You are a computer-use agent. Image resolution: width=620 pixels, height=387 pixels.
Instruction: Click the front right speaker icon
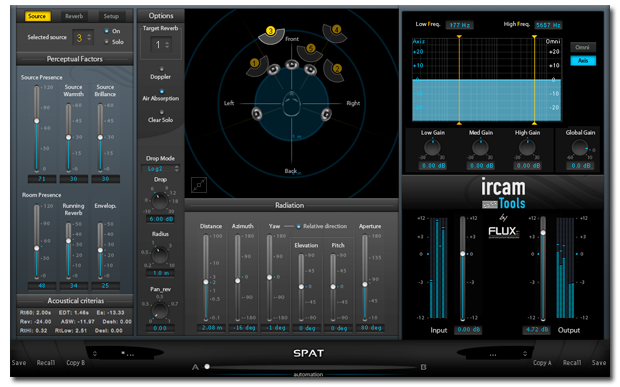310,70
